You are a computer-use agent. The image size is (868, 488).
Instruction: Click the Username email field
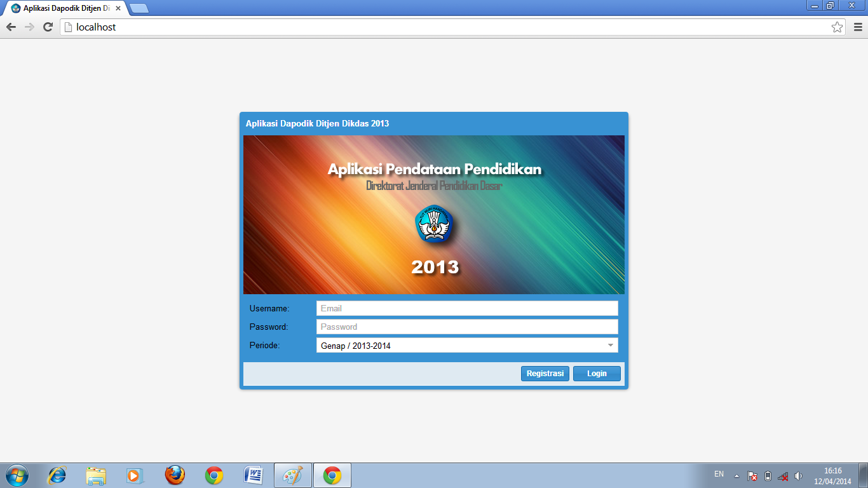[467, 308]
